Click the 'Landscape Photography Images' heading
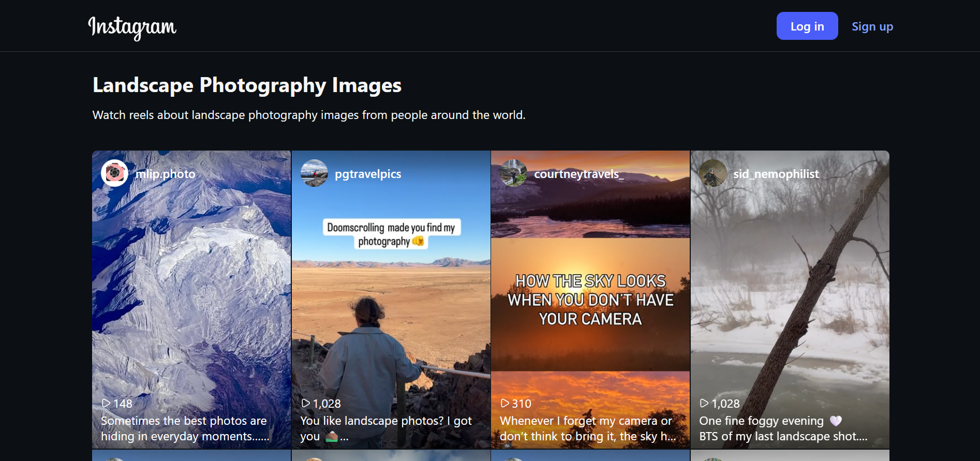980x461 pixels. click(247, 85)
